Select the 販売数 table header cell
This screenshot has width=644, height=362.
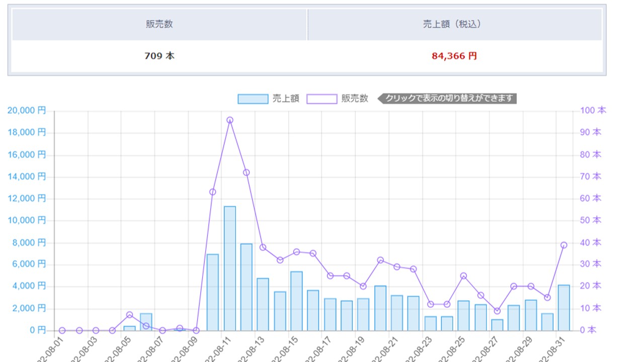159,24
